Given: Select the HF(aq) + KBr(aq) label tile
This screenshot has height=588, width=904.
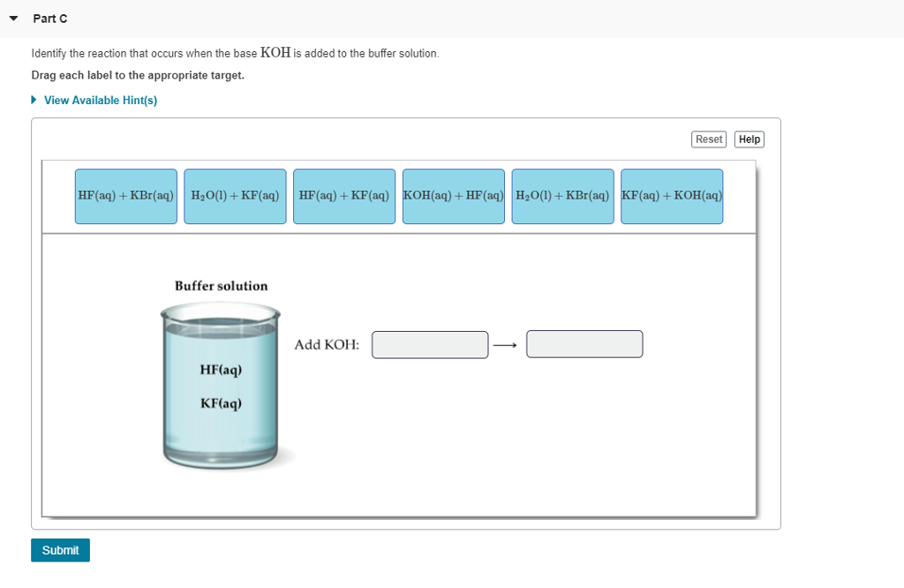Looking at the screenshot, I should (x=125, y=196).
